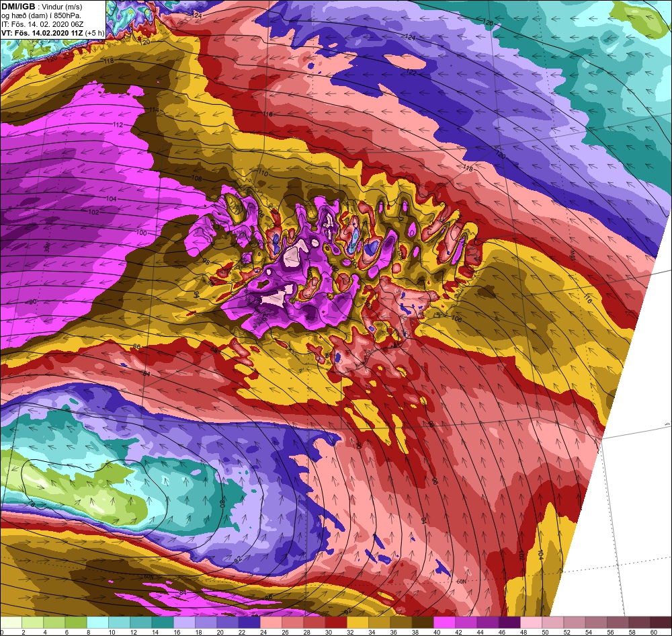Pick the pale pink 48–50 legend swatch
Viewport: 672px width, 636px height.
coord(532,623)
